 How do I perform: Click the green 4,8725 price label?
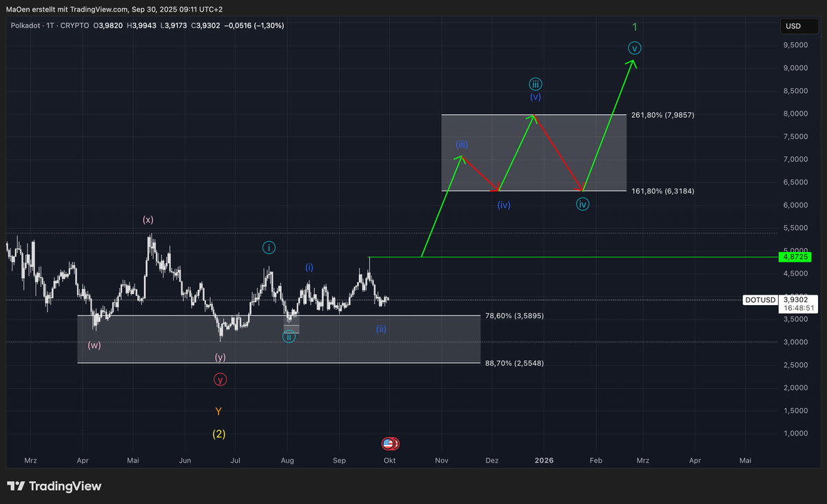[794, 257]
